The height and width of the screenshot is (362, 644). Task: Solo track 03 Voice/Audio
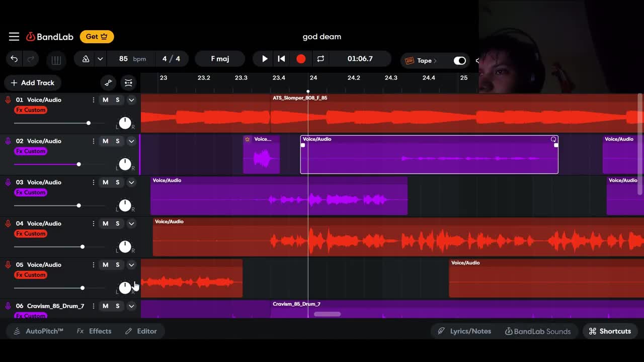click(x=118, y=183)
